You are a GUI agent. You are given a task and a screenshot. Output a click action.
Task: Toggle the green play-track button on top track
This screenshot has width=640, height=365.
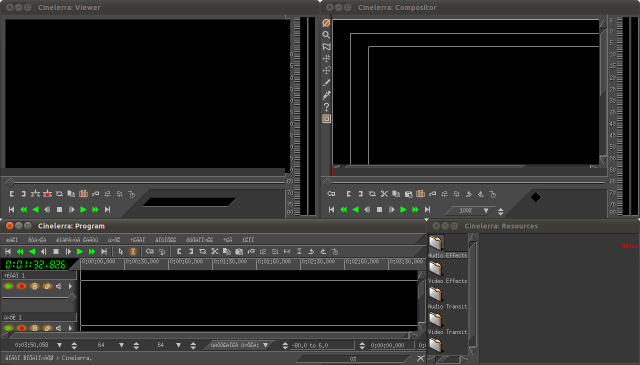(8, 286)
